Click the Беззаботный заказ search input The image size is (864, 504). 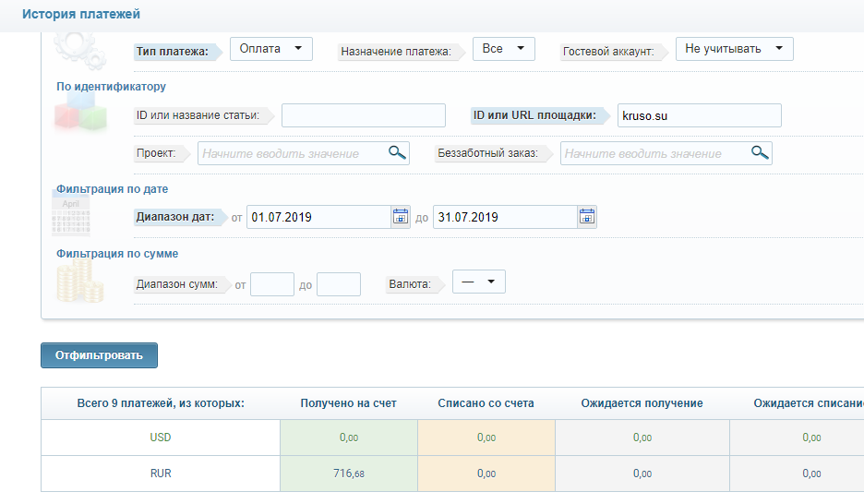coord(654,153)
